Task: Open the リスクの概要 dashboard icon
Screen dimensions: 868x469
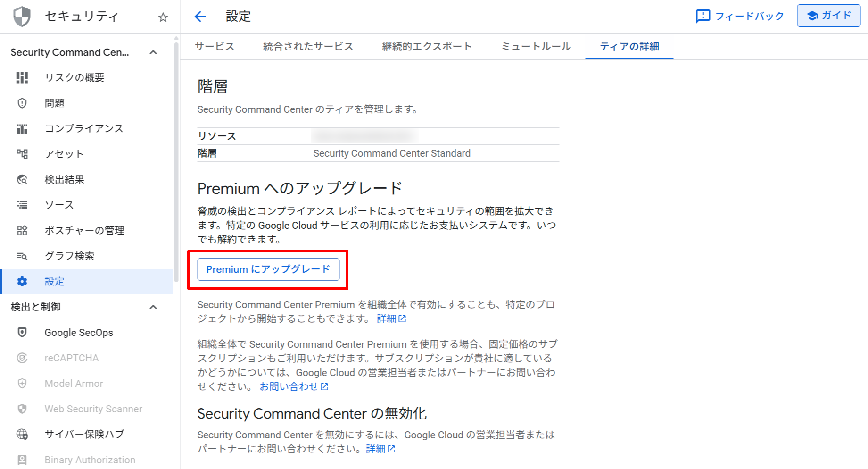Action: (x=22, y=77)
